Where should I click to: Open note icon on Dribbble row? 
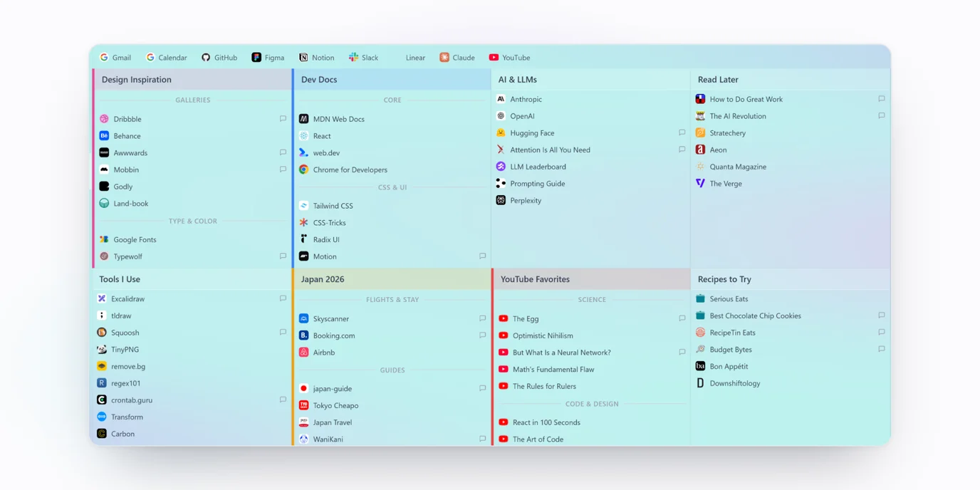click(x=283, y=119)
